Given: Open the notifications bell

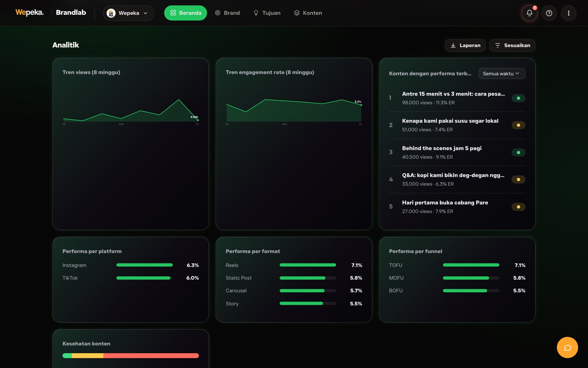Looking at the screenshot, I should point(530,13).
